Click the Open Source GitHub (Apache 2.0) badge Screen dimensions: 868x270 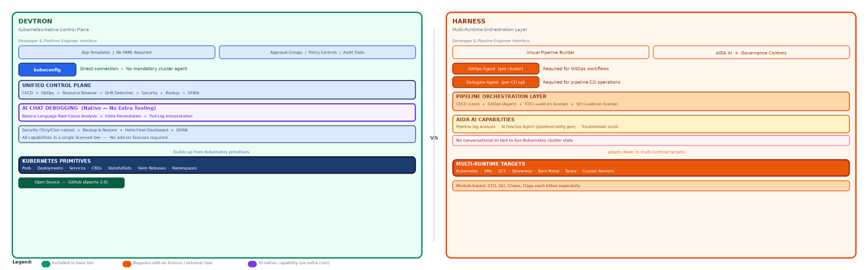tap(71, 183)
